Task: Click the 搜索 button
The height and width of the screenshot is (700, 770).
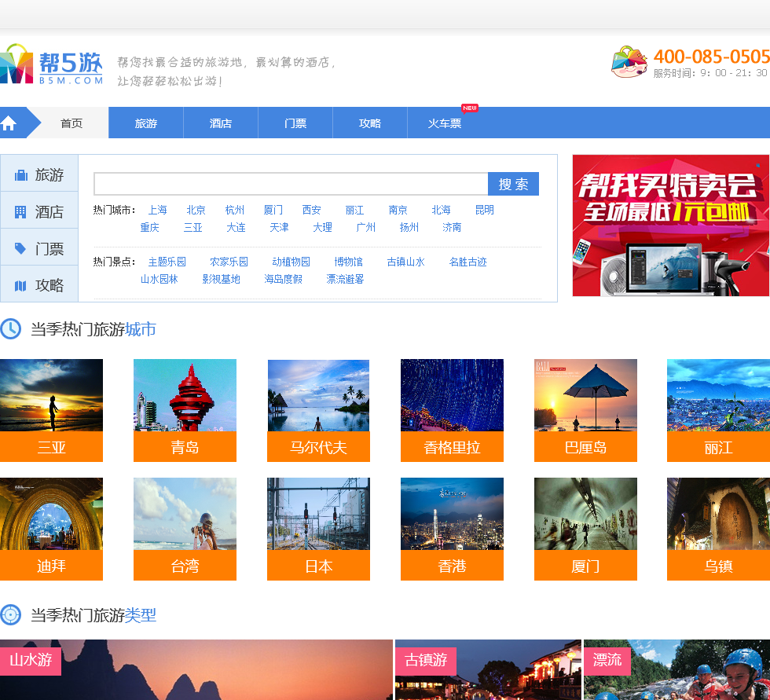Action: click(x=513, y=184)
